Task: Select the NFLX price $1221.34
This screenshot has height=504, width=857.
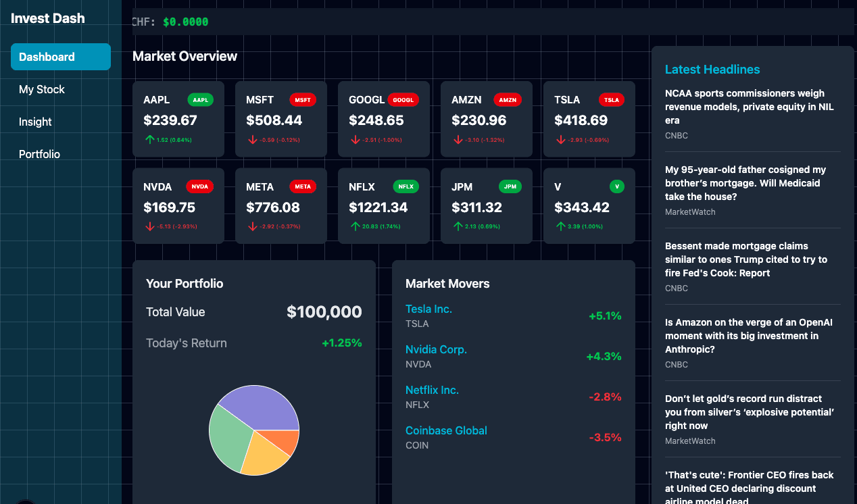Action: coord(378,207)
